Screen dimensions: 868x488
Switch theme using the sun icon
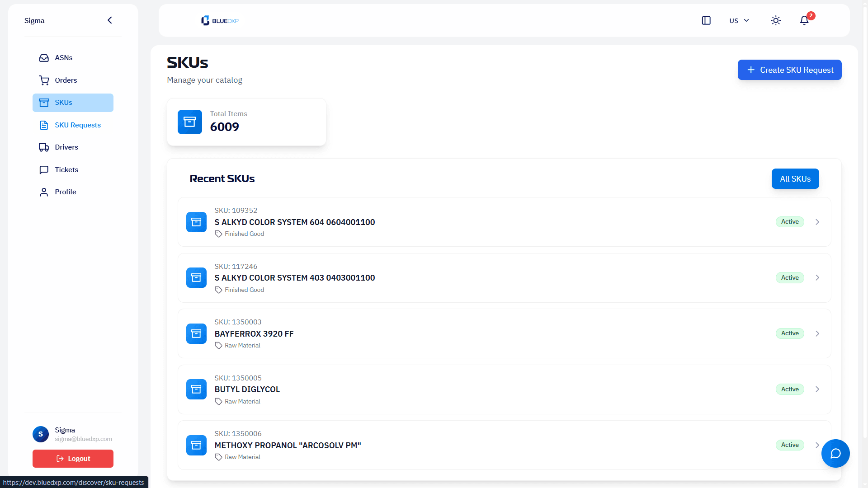click(x=776, y=20)
